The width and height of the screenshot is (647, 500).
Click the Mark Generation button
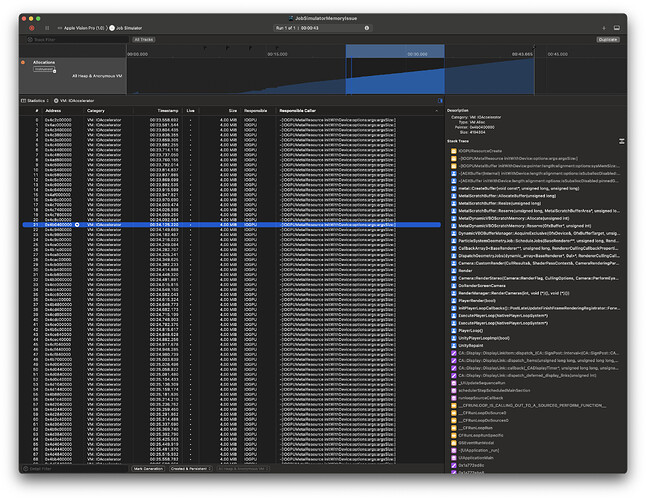pyautogui.click(x=148, y=469)
